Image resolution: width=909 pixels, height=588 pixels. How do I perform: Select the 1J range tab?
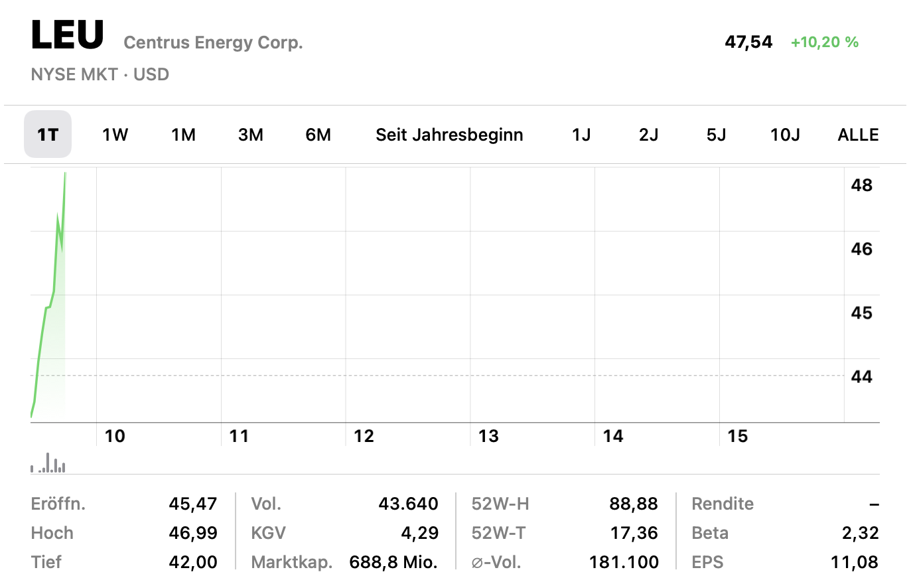click(x=581, y=135)
